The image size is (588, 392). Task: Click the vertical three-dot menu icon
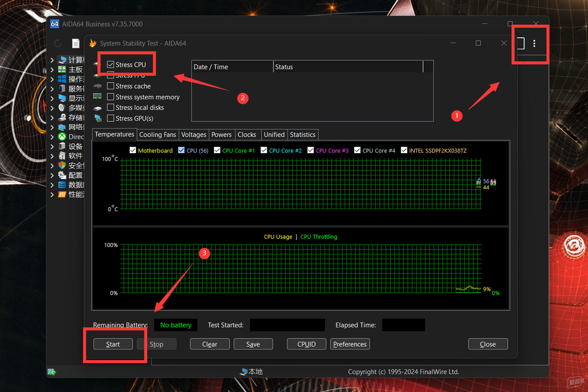[x=534, y=43]
